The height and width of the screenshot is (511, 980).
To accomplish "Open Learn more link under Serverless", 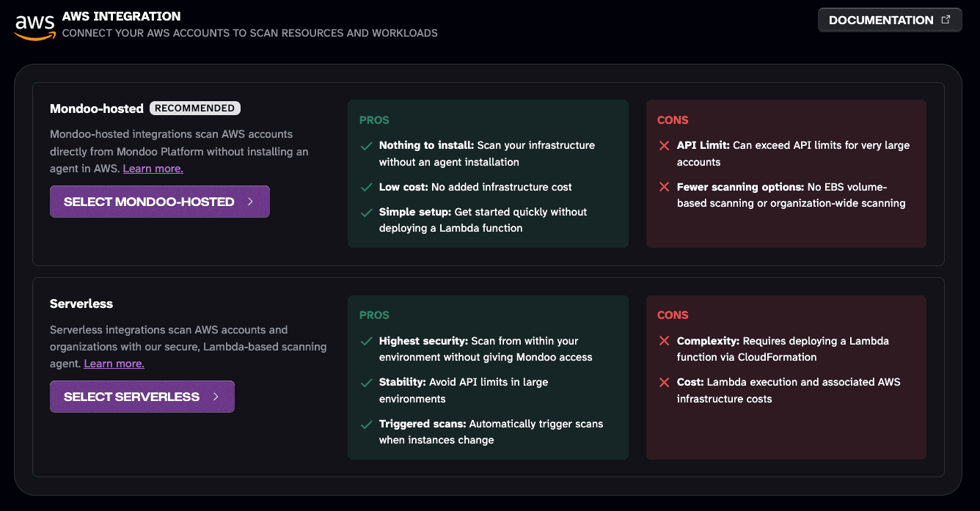I will point(114,364).
